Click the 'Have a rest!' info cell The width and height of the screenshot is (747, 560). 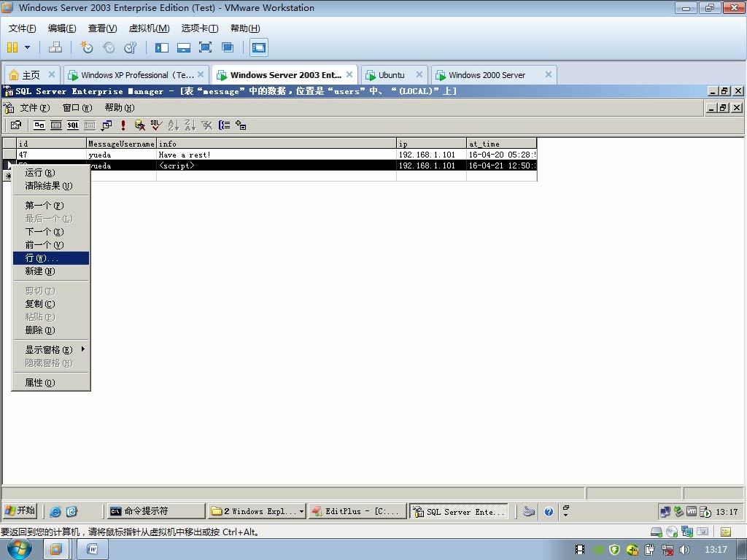tap(276, 155)
